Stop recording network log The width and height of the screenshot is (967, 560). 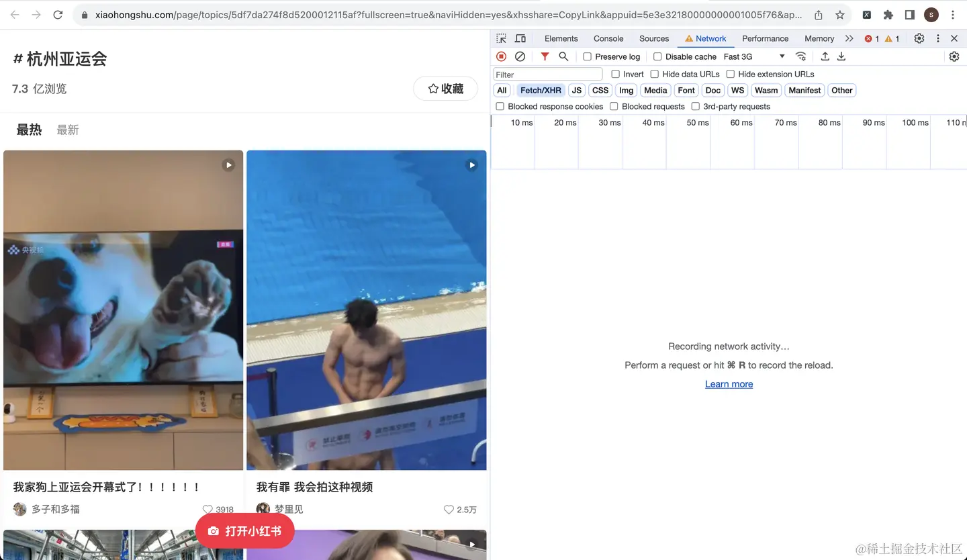coord(501,56)
